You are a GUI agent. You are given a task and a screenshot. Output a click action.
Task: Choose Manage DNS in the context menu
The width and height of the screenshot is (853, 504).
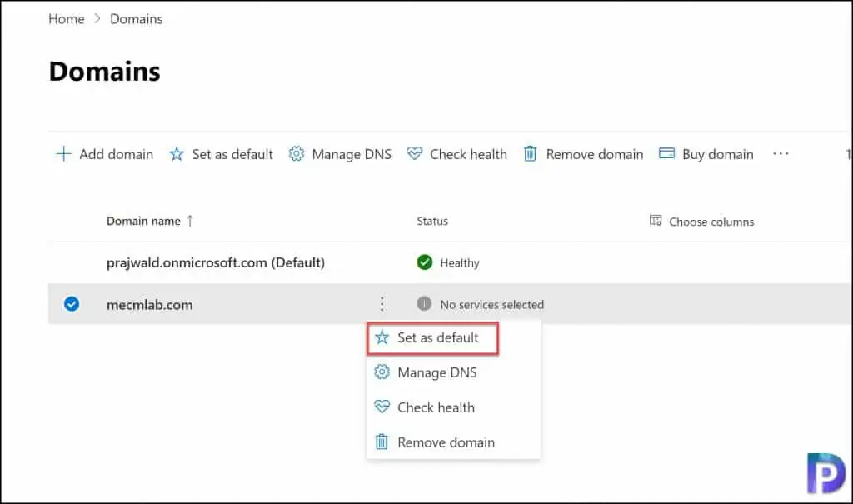pyautogui.click(x=454, y=373)
